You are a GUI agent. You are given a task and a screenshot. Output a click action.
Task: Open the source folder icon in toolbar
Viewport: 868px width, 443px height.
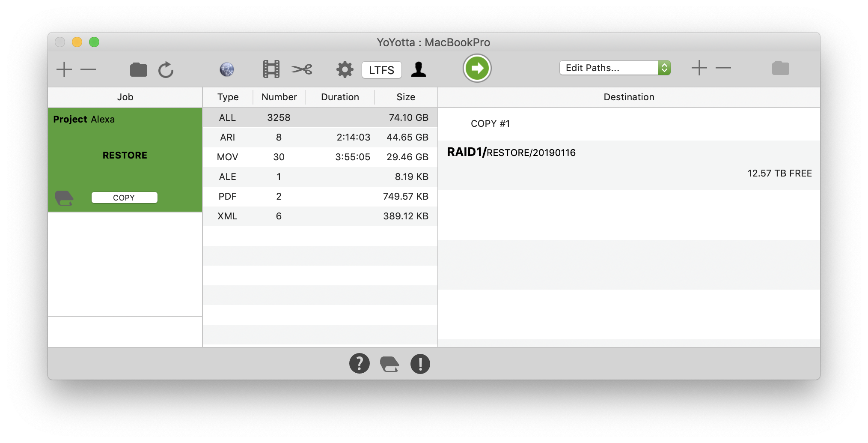pyautogui.click(x=138, y=69)
